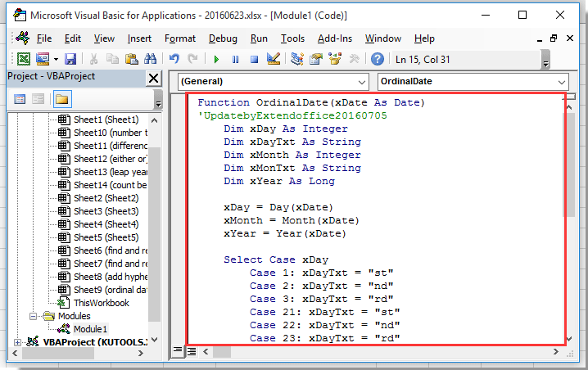The height and width of the screenshot is (370, 588).
Task: Click code window scroll down arrow
Action: pyautogui.click(x=569, y=339)
